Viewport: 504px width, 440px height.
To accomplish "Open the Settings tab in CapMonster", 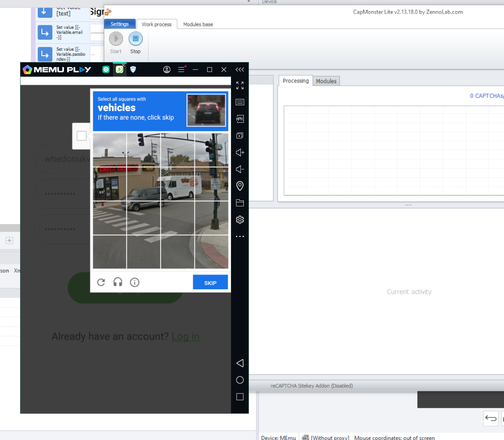I will [120, 24].
